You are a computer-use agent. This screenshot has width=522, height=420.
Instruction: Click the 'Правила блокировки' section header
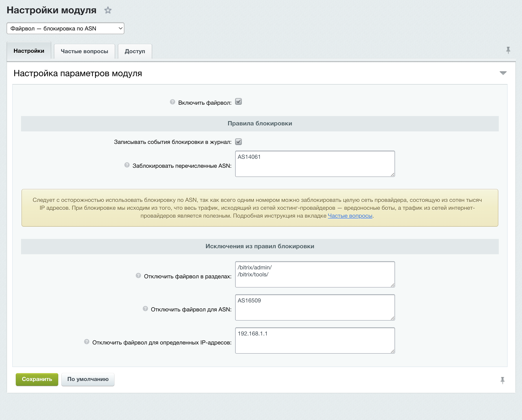coord(260,124)
